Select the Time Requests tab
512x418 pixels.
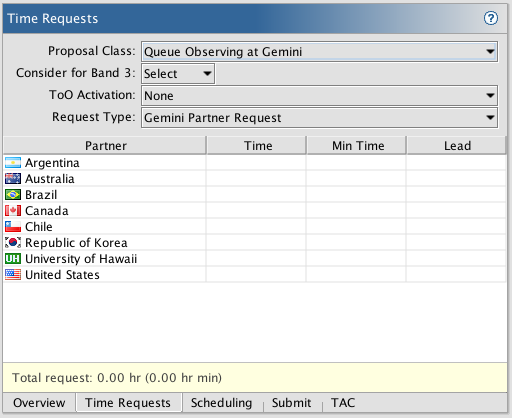tap(128, 403)
